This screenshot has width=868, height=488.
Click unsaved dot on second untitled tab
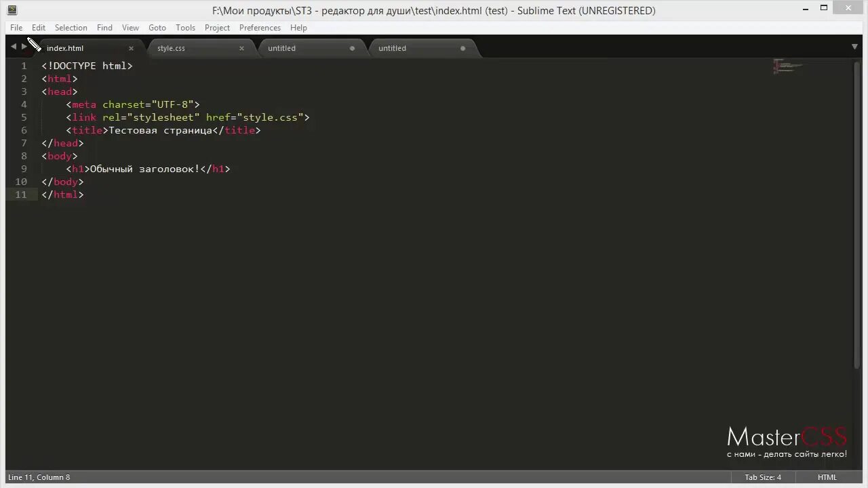[462, 48]
